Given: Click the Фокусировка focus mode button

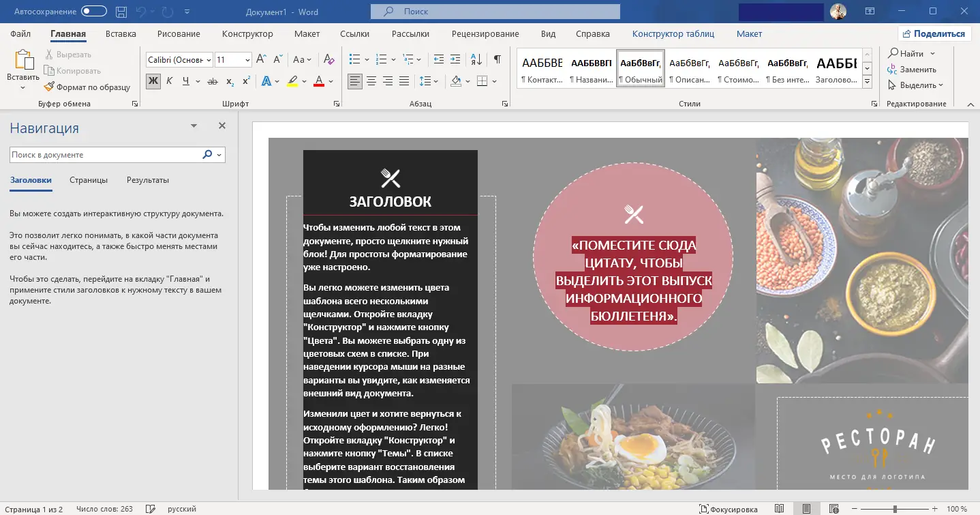Looking at the screenshot, I should (728, 509).
